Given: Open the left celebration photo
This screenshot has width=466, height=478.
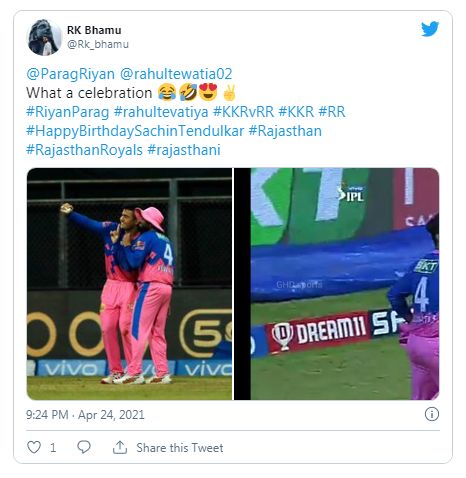Looking at the screenshot, I should 129,284.
